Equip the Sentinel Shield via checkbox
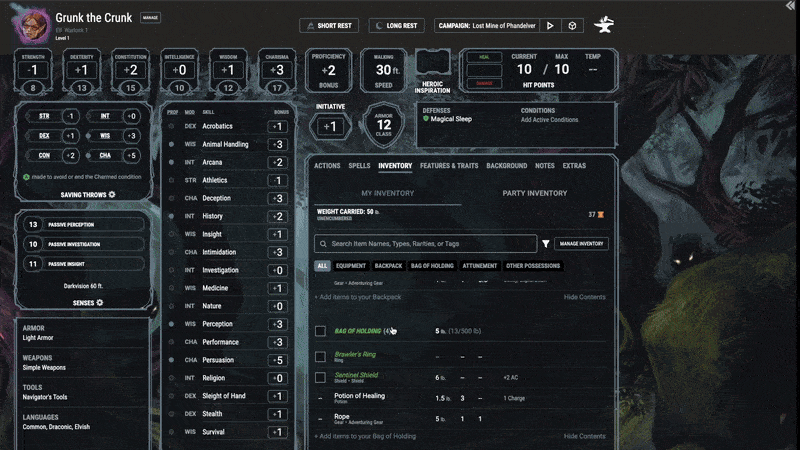Screen dimensions: 800x450 (x=320, y=378)
